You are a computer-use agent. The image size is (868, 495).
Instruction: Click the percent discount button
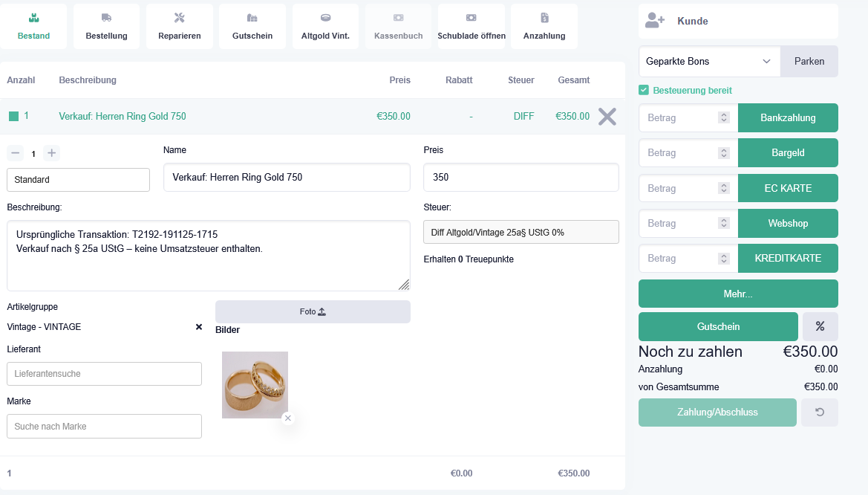[820, 326]
